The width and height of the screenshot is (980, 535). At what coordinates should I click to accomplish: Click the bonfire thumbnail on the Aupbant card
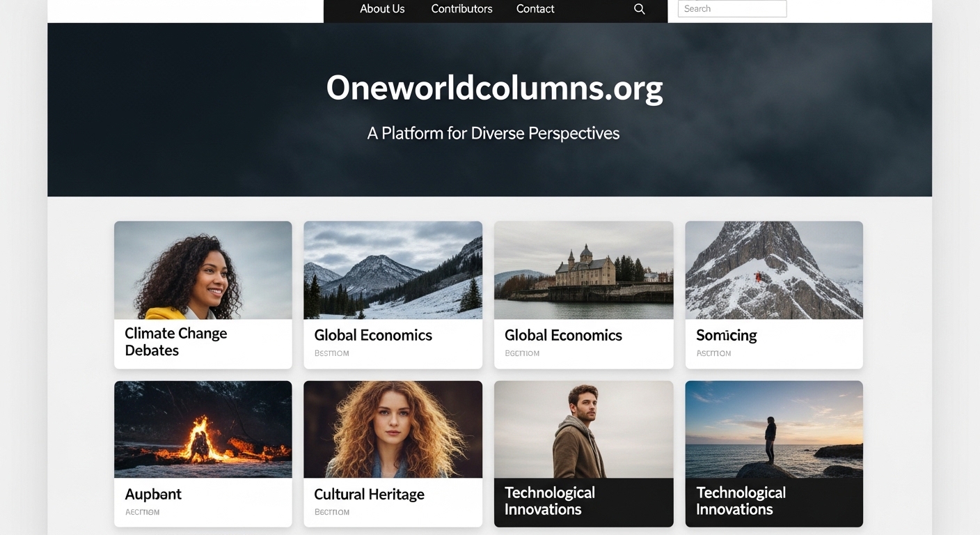click(x=203, y=429)
